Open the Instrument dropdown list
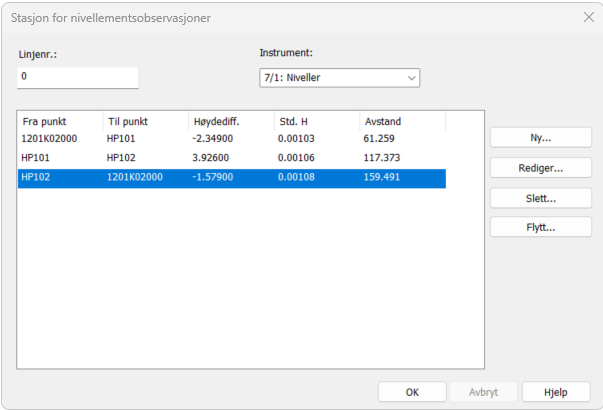The image size is (603, 410). (339, 78)
